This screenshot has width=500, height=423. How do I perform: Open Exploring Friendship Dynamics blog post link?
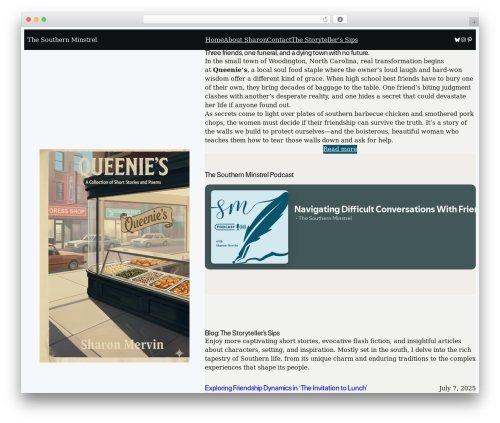286,388
